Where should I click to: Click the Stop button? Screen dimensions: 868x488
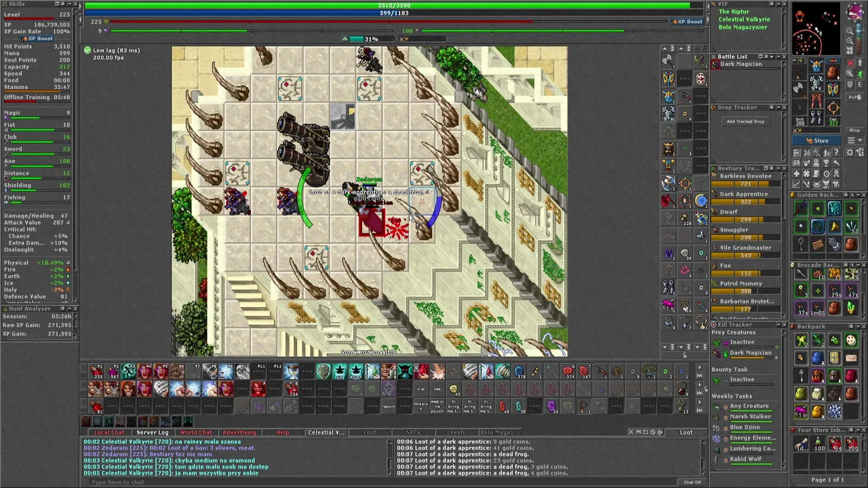(x=854, y=130)
